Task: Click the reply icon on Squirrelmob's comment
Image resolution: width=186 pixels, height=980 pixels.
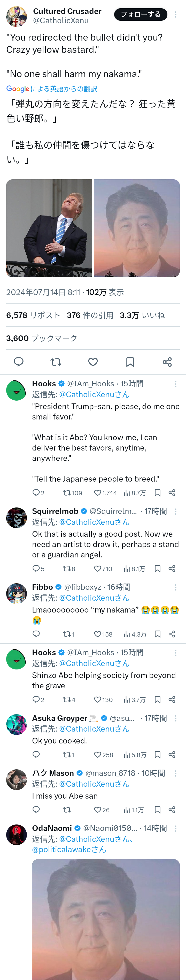Action: [x=36, y=568]
